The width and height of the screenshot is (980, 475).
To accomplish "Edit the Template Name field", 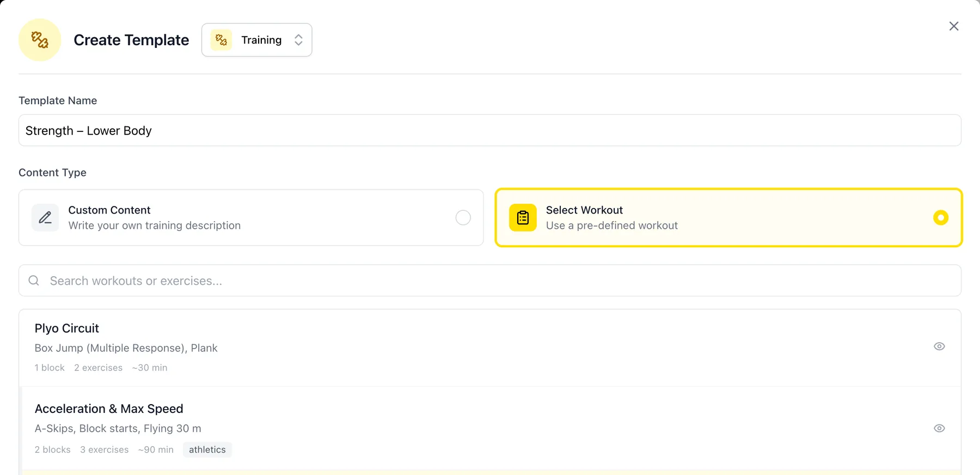I will [490, 130].
